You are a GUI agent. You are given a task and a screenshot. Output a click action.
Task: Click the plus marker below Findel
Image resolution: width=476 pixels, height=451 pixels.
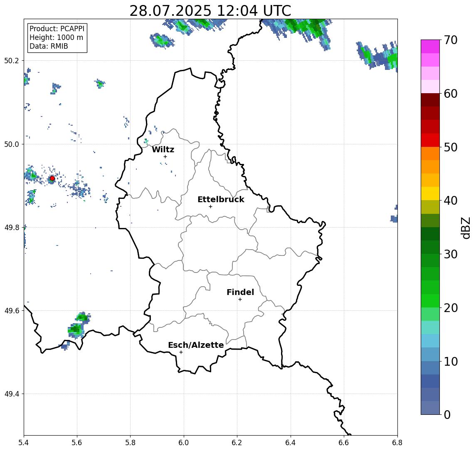point(240,300)
